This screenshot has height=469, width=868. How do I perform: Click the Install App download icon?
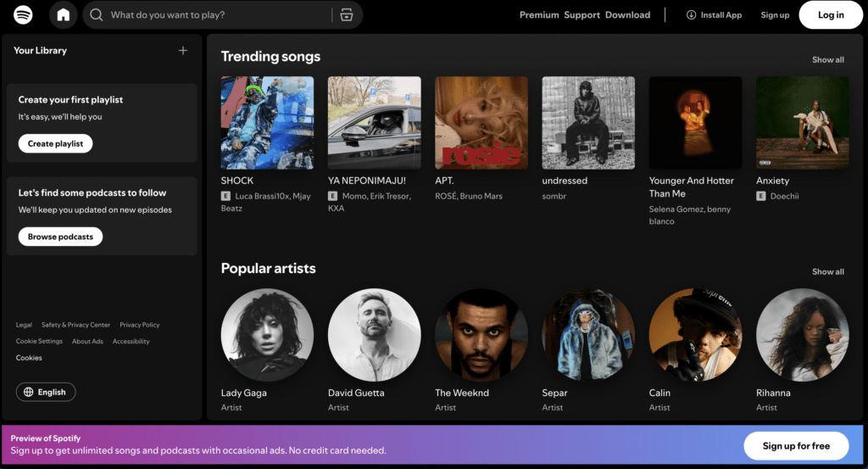coord(691,15)
